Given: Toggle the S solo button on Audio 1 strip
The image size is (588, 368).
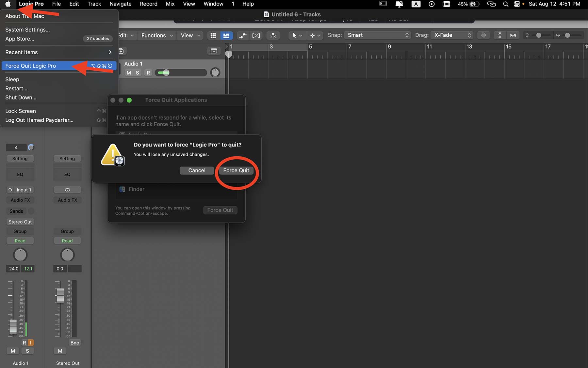Looking at the screenshot, I should [27, 351].
